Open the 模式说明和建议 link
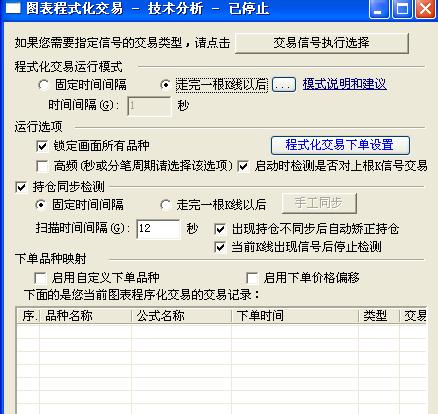Viewport: 438px width, 414px height. point(345,84)
